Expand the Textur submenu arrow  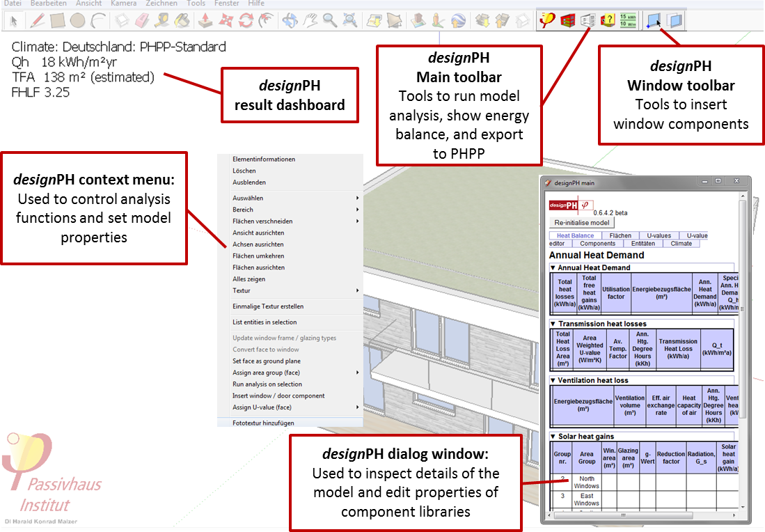tap(357, 290)
